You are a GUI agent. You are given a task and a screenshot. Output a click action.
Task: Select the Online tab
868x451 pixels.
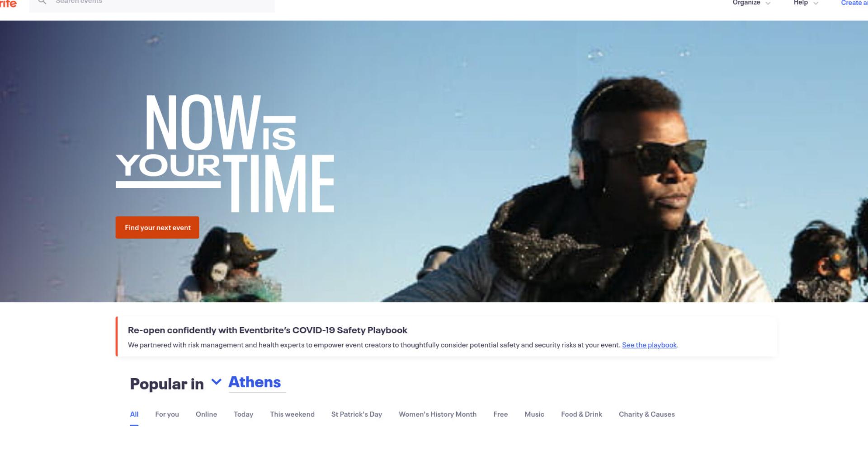point(206,414)
